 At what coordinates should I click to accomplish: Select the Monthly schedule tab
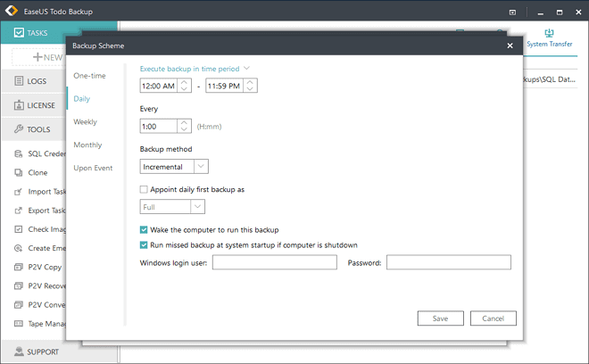[87, 145]
